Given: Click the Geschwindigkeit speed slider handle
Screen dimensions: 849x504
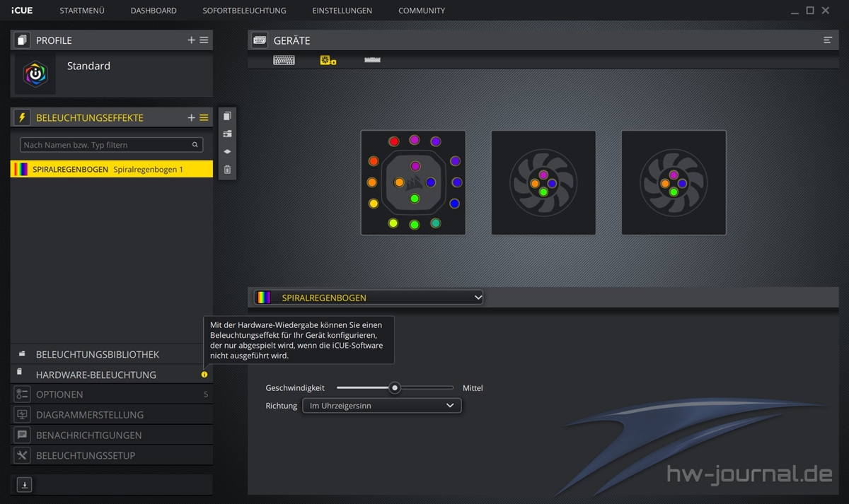Looking at the screenshot, I should point(395,388).
